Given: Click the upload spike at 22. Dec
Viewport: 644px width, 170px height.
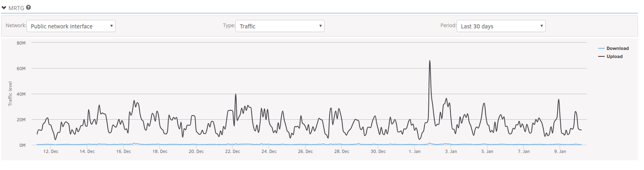Looking at the screenshot, I should click(x=235, y=95).
